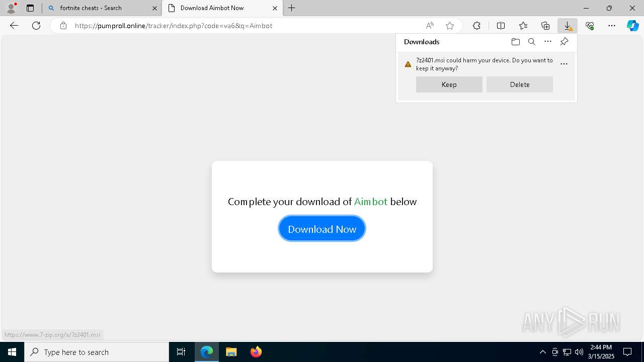Screen dimensions: 644x362
Task: Click the blue Download Now button
Action: coord(322,229)
